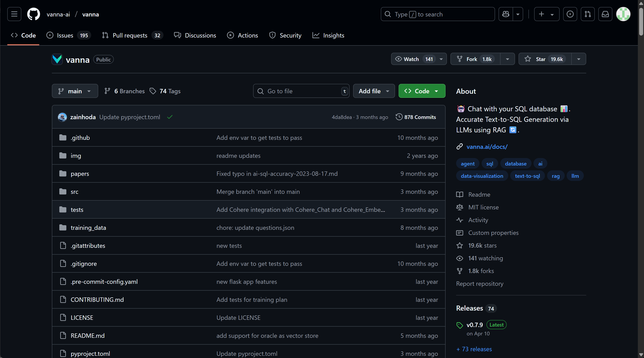This screenshot has height=358, width=644.
Task: Open the Copilot chat icon
Action: click(506, 14)
